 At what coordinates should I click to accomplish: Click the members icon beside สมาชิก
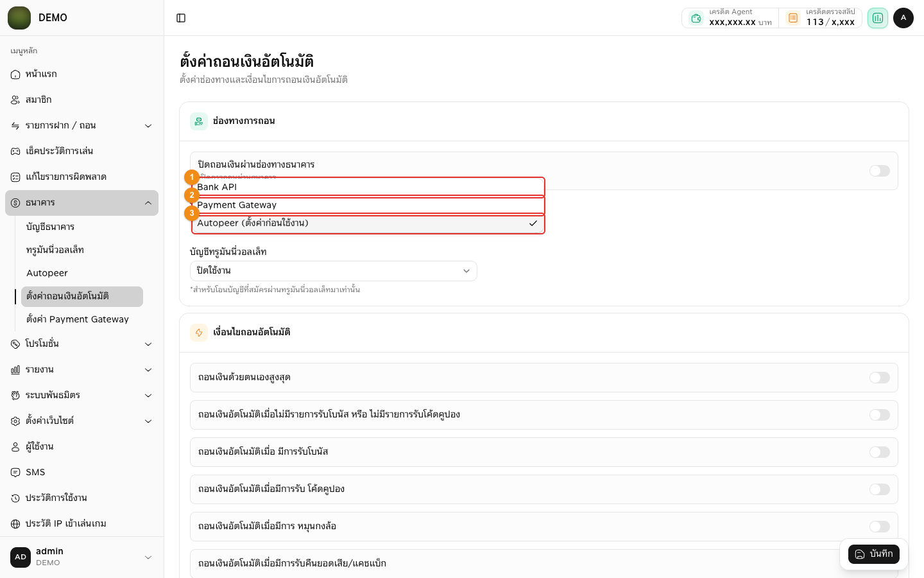pos(15,100)
